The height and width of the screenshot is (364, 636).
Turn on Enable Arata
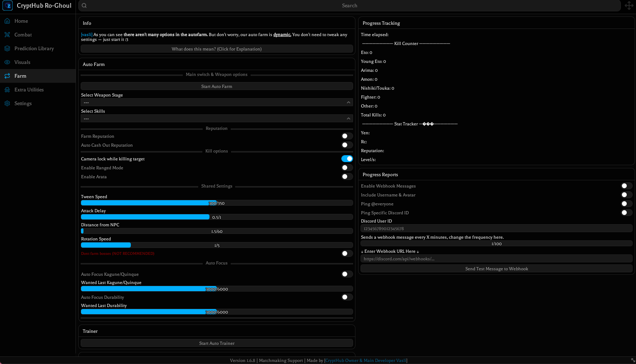pyautogui.click(x=347, y=177)
